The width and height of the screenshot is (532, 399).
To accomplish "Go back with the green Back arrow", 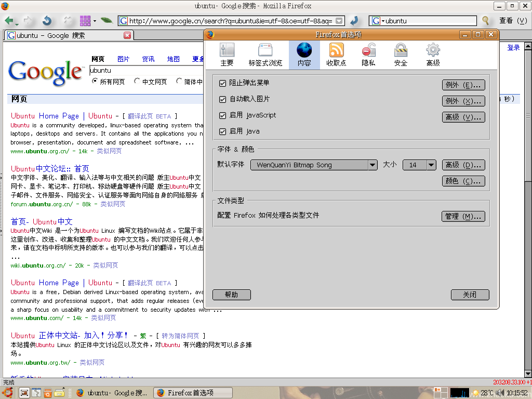I will pos(9,21).
